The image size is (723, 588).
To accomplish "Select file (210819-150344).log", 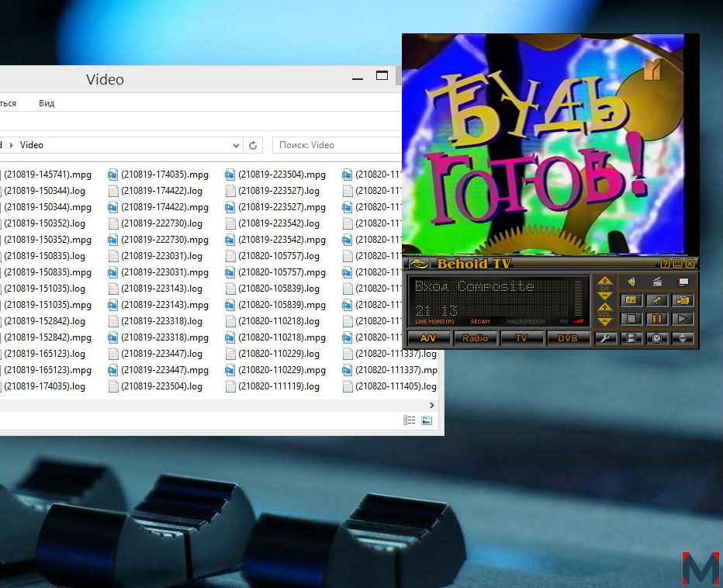I will (44, 191).
